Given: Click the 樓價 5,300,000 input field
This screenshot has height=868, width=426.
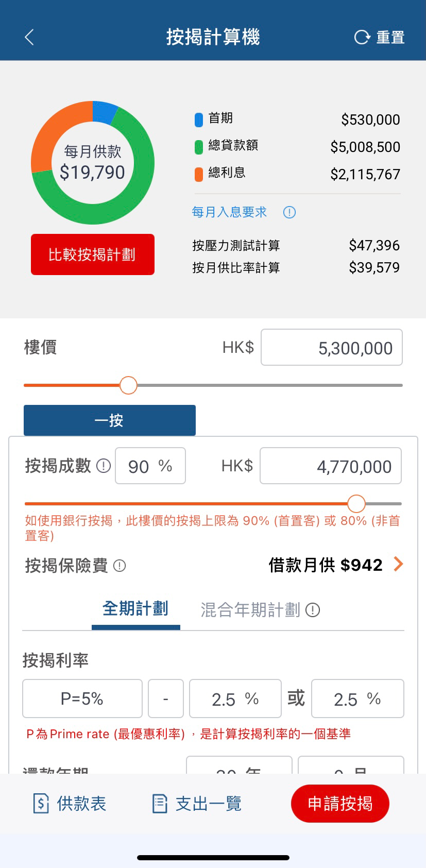Looking at the screenshot, I should click(332, 347).
